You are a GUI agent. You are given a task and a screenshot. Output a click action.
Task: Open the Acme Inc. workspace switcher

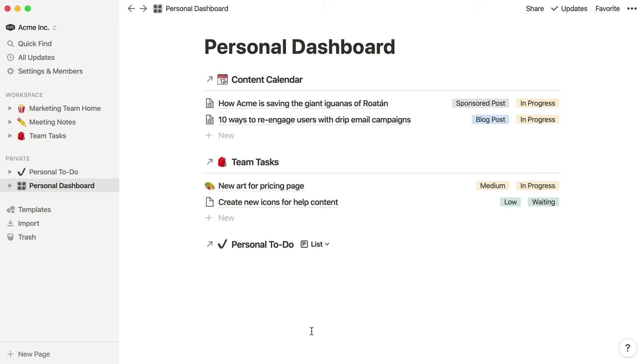click(31, 27)
